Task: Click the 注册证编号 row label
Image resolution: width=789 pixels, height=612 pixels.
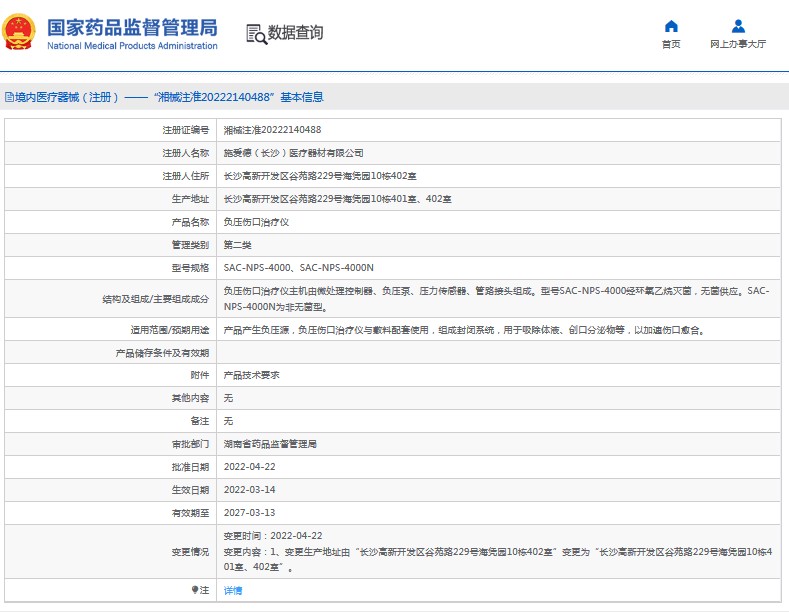Action: tap(186, 130)
